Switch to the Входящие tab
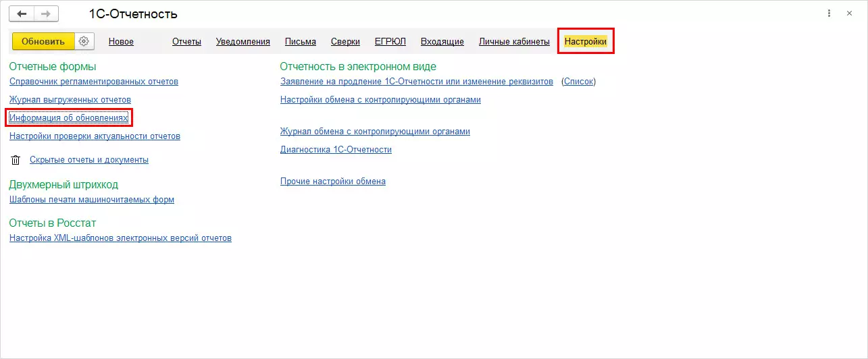This screenshot has height=359, width=868. 442,42
